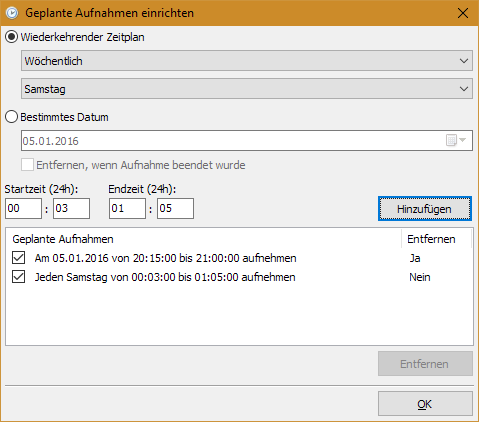Click the Endzeit hours field showing 01

coord(127,209)
